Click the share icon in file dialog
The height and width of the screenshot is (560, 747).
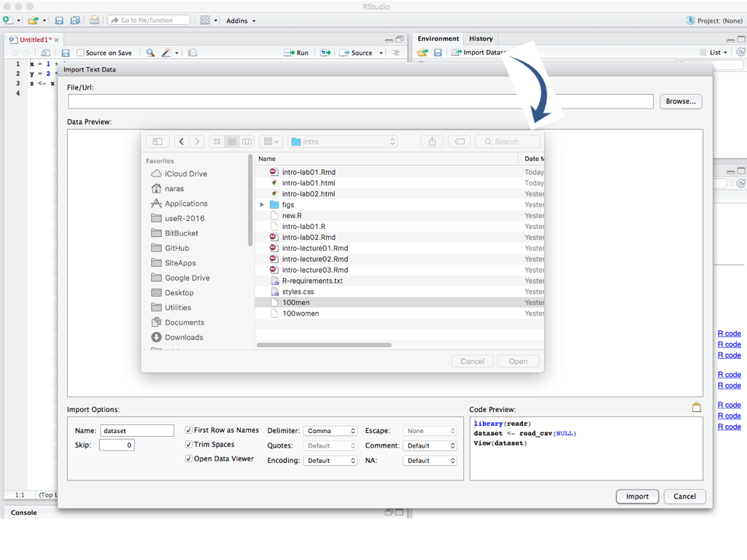click(x=432, y=141)
